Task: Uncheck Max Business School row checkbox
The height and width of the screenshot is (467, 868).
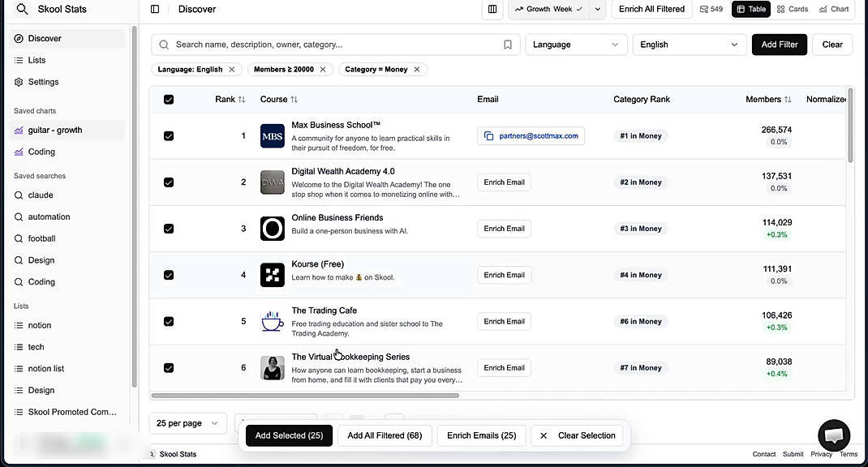Action: coord(169,136)
